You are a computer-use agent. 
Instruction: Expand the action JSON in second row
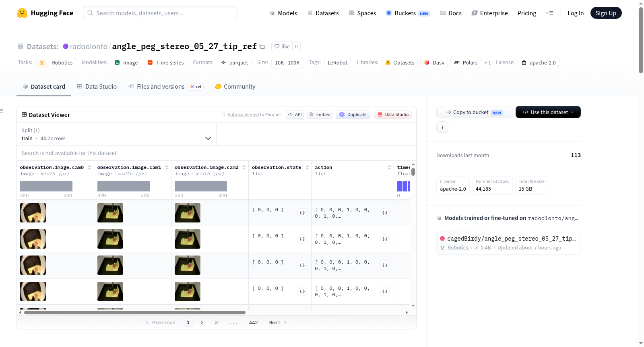point(385,239)
